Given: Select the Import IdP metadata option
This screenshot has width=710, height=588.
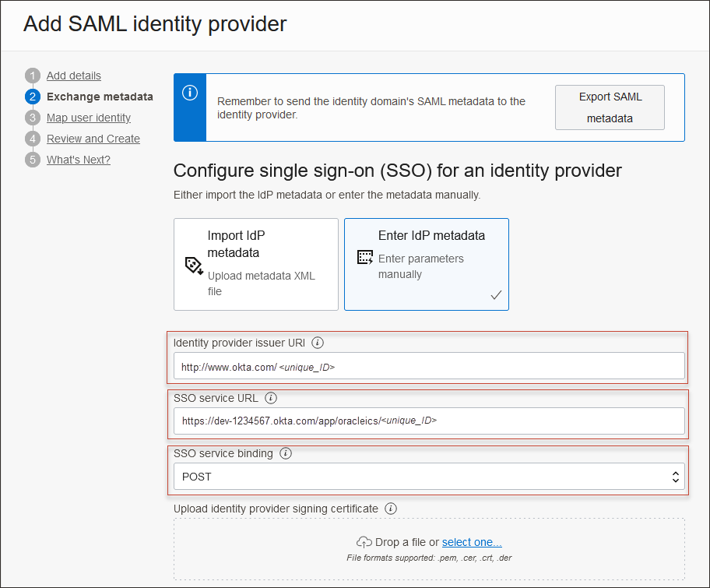Looking at the screenshot, I should click(256, 265).
